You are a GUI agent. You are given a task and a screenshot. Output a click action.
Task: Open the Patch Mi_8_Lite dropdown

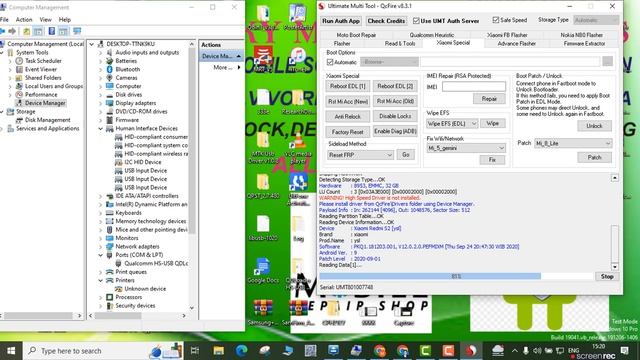(x=573, y=143)
